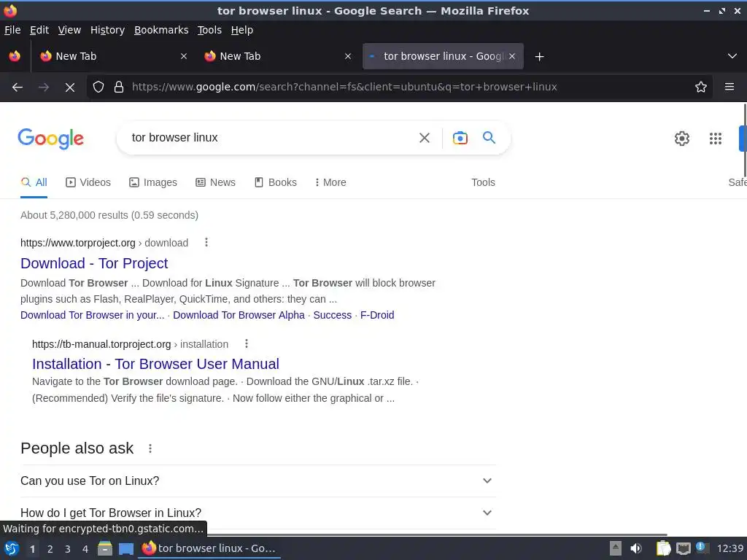This screenshot has width=747, height=560.
Task: Open the Google apps grid
Action: (716, 139)
